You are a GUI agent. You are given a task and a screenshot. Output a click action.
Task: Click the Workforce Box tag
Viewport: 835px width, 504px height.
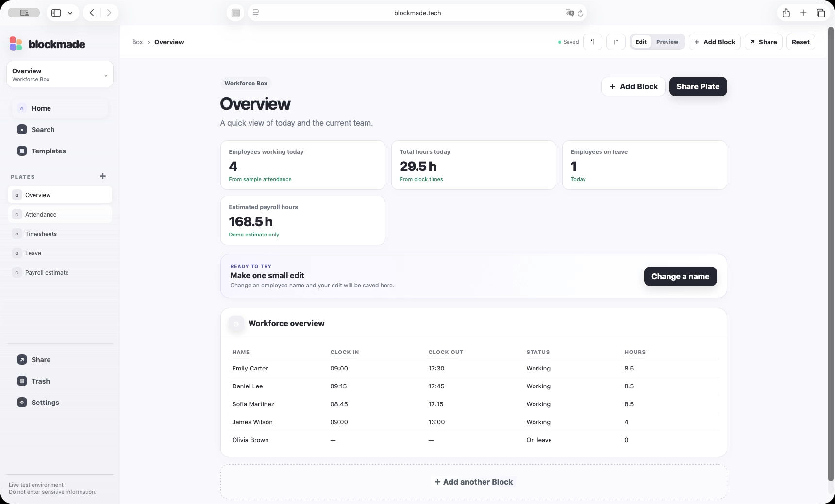pos(246,83)
